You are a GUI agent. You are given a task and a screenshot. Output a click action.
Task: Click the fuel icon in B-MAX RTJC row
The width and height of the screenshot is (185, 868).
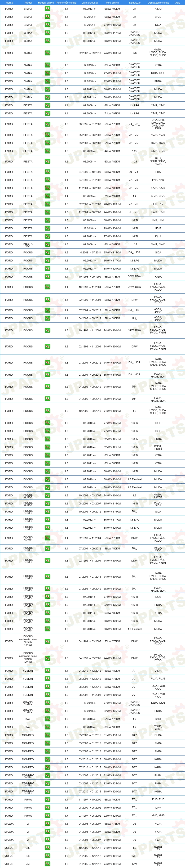(x=47, y=9)
